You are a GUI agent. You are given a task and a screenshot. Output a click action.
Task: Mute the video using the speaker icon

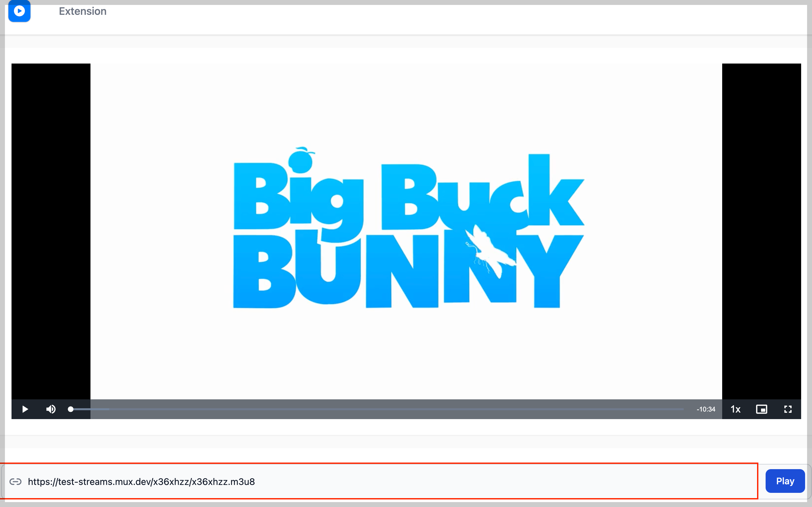[51, 409]
